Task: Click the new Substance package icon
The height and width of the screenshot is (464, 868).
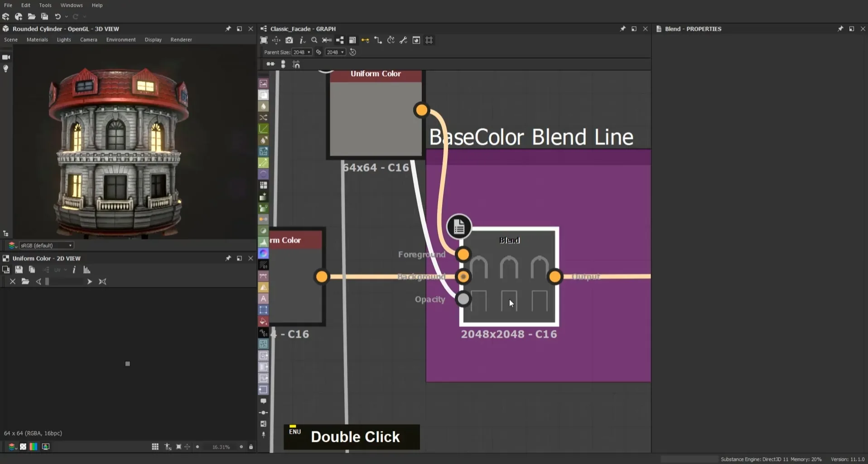Action: click(x=6, y=17)
